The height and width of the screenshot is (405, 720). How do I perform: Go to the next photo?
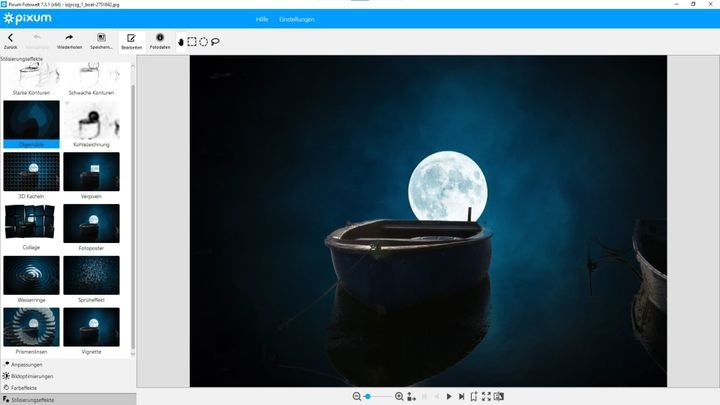[x=449, y=396]
